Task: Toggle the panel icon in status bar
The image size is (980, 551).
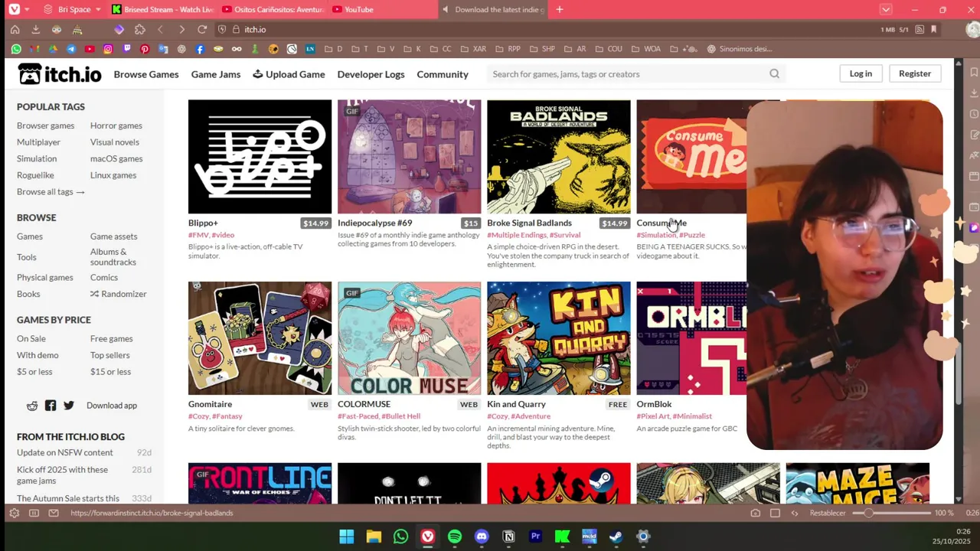Action: click(34, 513)
